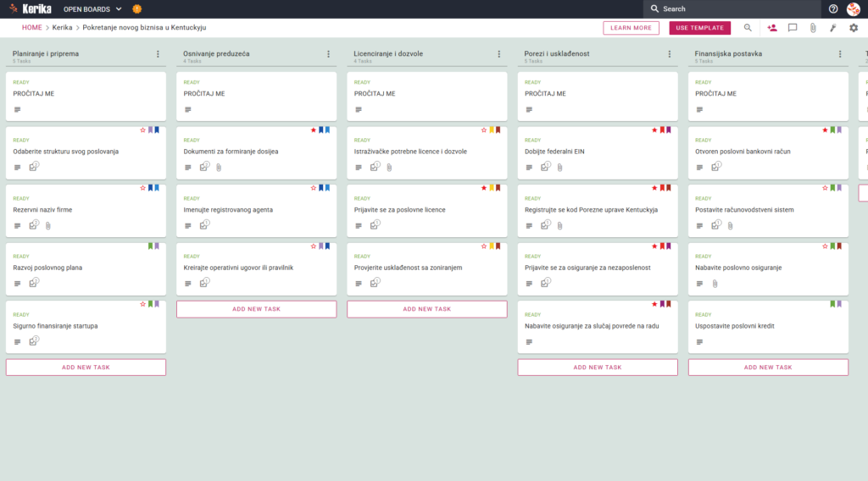Open checklist icon on Prijavite se za poslovne licence
This screenshot has width=868, height=481.
375,224
